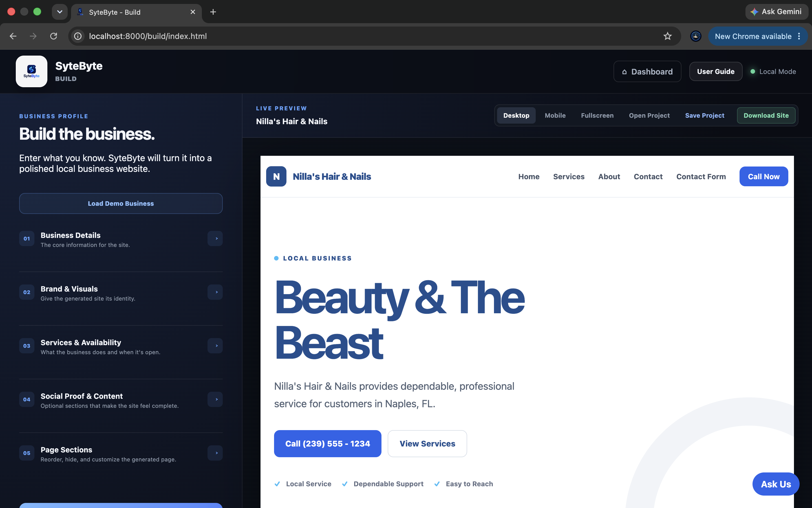Click Ask Gemini
Screen dimensions: 812x508
pos(777,12)
